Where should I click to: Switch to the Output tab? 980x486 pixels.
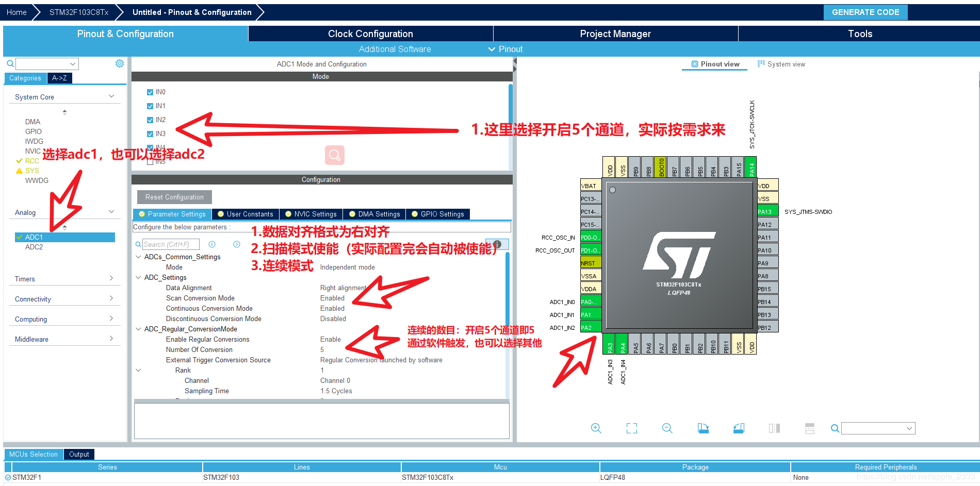pos(79,454)
